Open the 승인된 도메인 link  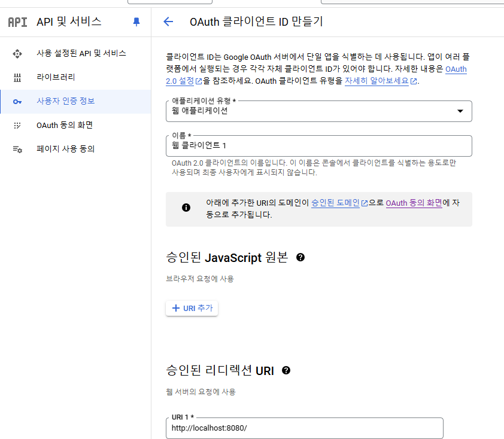coord(335,203)
